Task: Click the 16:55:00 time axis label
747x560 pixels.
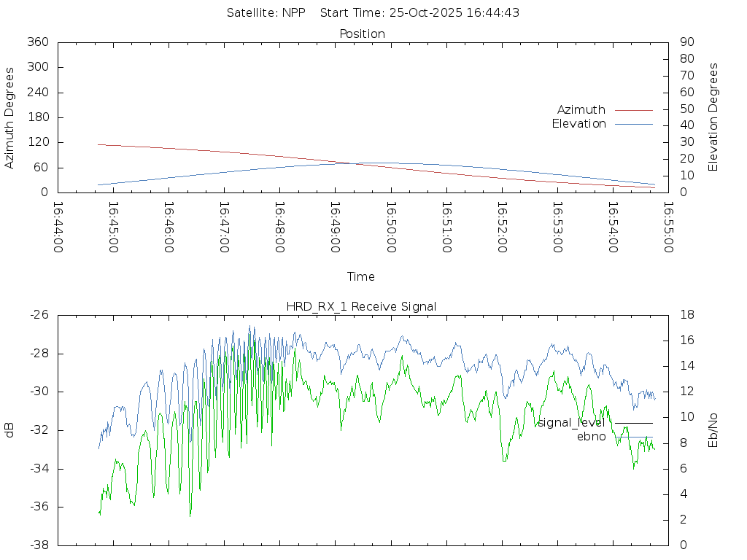Action: coord(667,227)
